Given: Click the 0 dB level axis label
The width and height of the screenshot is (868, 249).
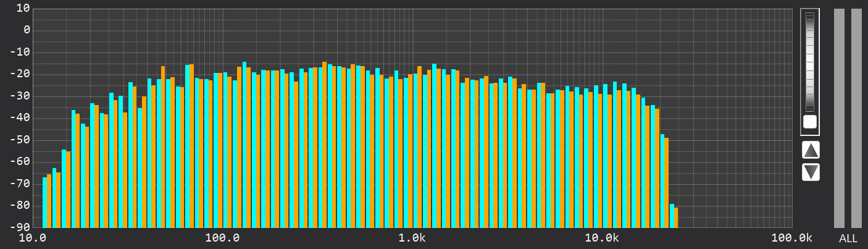Looking at the screenshot, I should [x=27, y=30].
